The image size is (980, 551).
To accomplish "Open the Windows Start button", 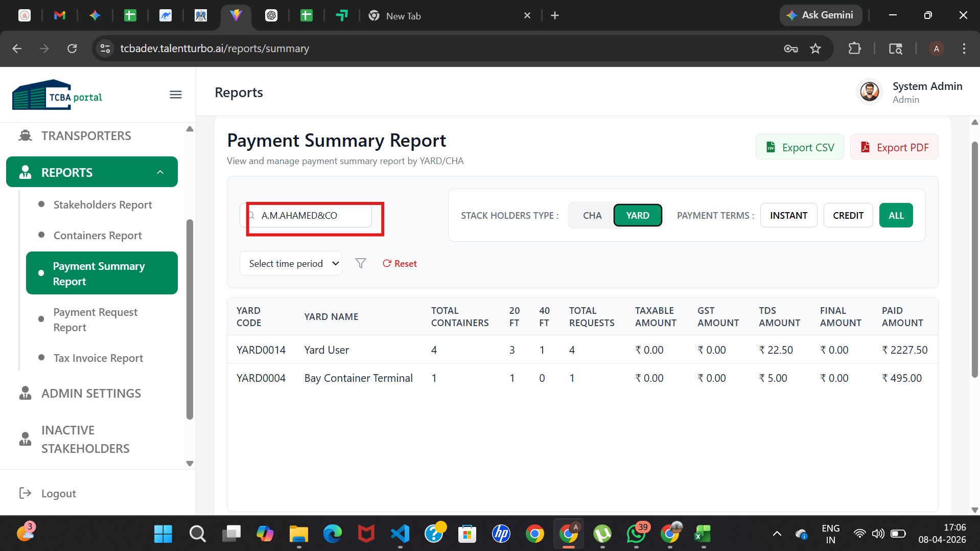I will click(163, 534).
